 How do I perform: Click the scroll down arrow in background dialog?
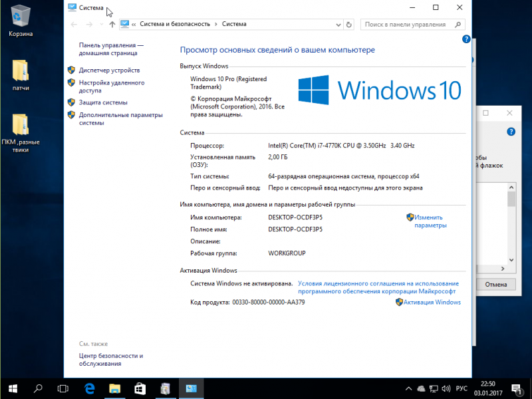pyautogui.click(x=511, y=260)
